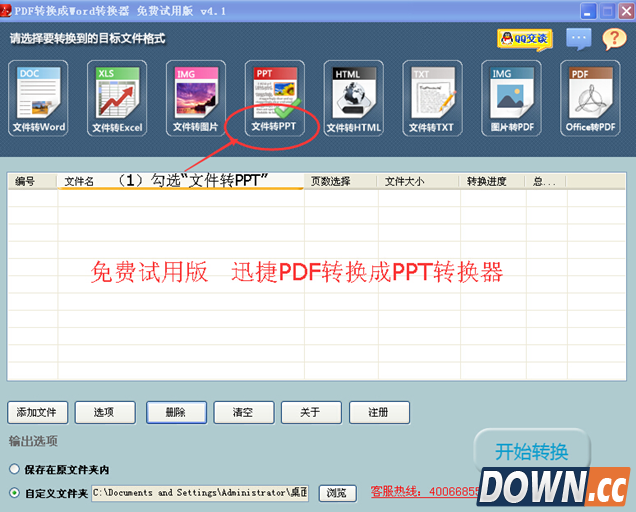Click the 页数选择 column header
Screen dimensions: 636x512
[x=341, y=181]
